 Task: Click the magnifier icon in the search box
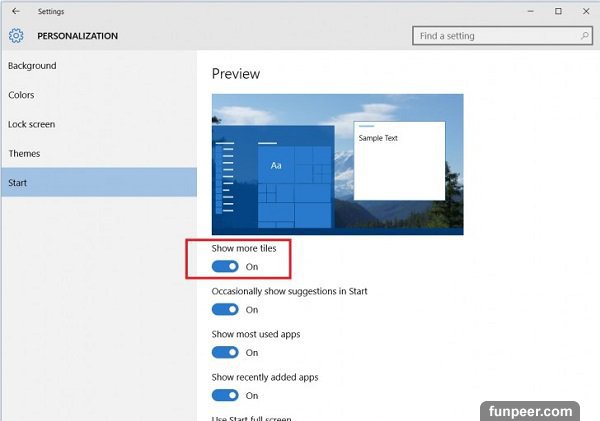tap(585, 36)
